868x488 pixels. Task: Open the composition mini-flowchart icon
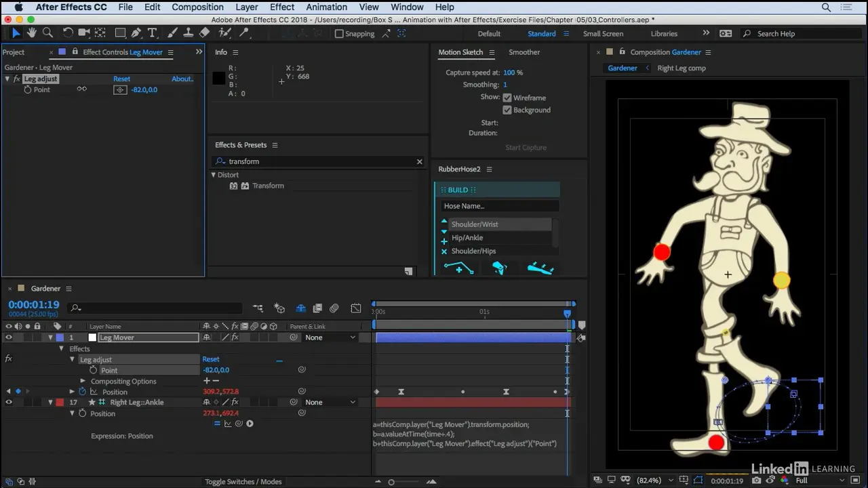tap(258, 308)
